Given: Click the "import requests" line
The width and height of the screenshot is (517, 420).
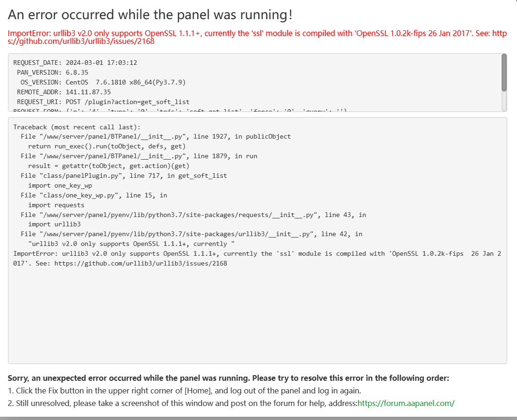Looking at the screenshot, I should 56,205.
